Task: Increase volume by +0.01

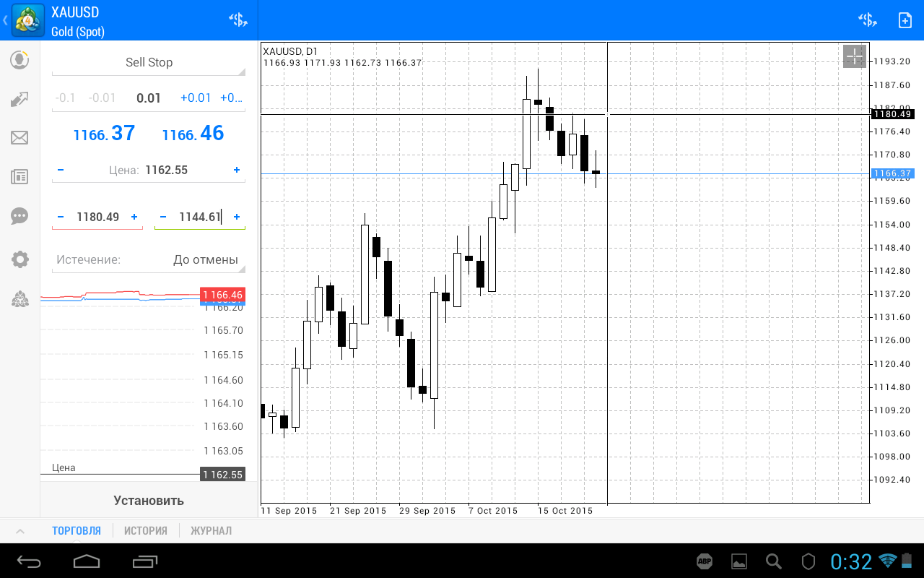Action: point(196,98)
